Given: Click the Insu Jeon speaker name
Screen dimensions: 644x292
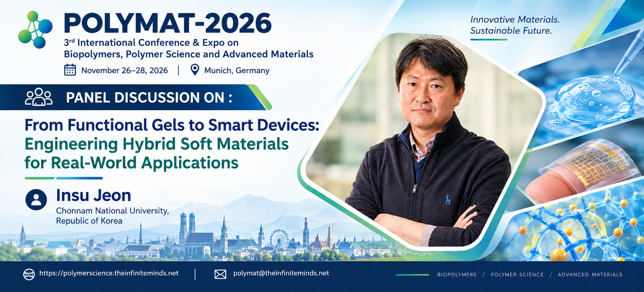Looking at the screenshot, I should (x=93, y=195).
